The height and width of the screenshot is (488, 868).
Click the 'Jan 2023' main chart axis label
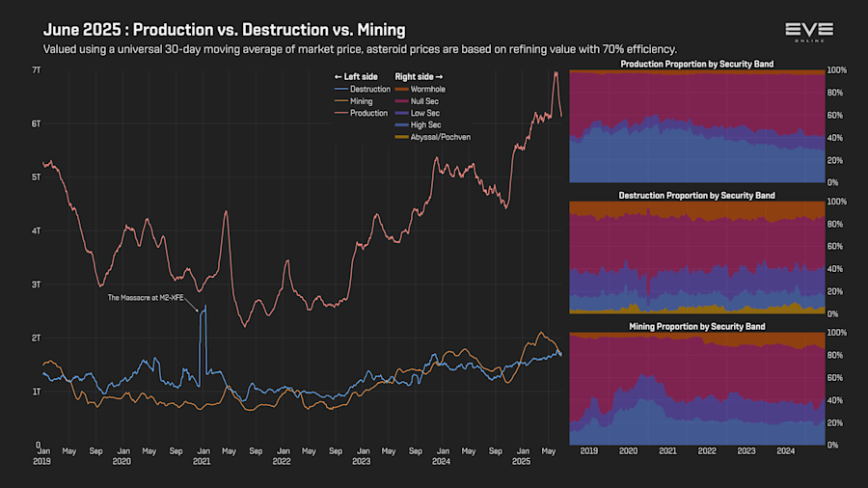pyautogui.click(x=362, y=456)
